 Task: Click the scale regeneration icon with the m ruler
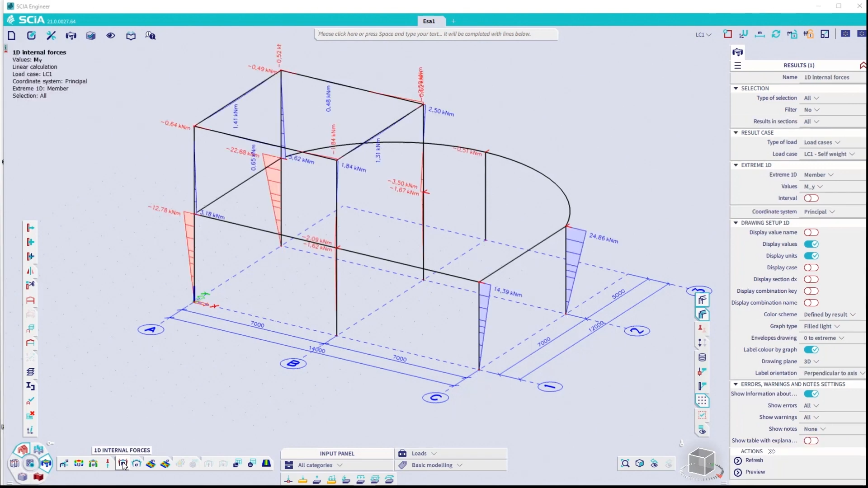pyautogui.click(x=759, y=34)
